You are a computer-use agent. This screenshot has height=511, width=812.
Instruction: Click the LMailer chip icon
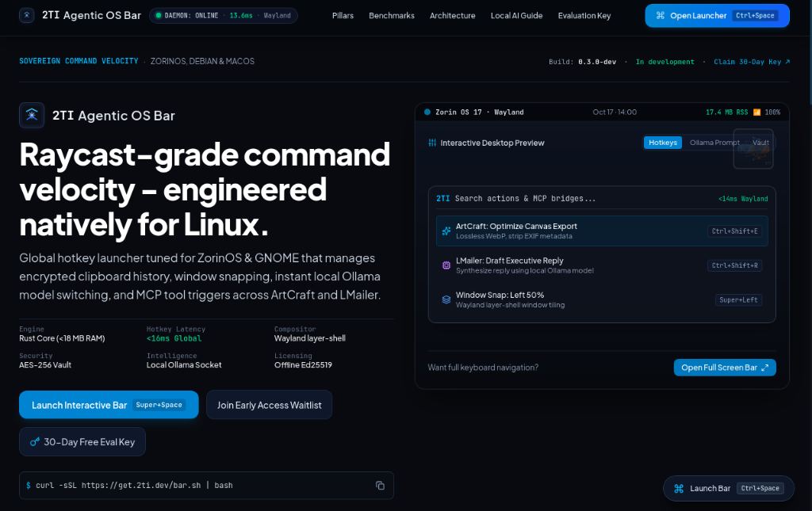coord(446,265)
